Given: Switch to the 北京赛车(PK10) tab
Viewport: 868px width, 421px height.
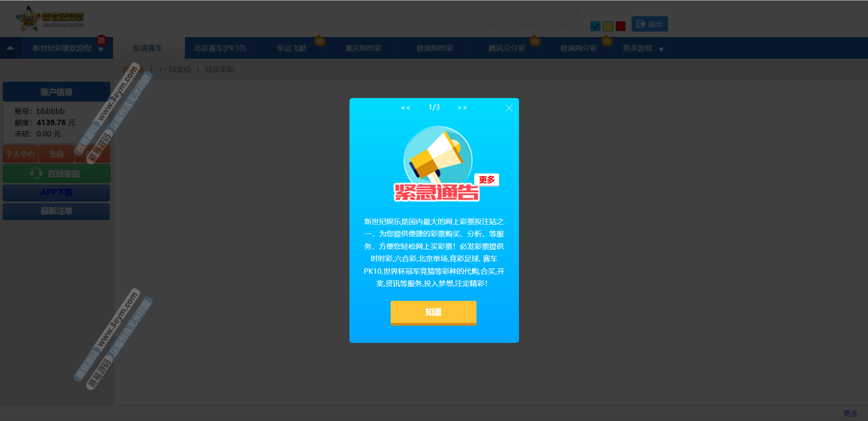Looking at the screenshot, I should pyautogui.click(x=220, y=48).
